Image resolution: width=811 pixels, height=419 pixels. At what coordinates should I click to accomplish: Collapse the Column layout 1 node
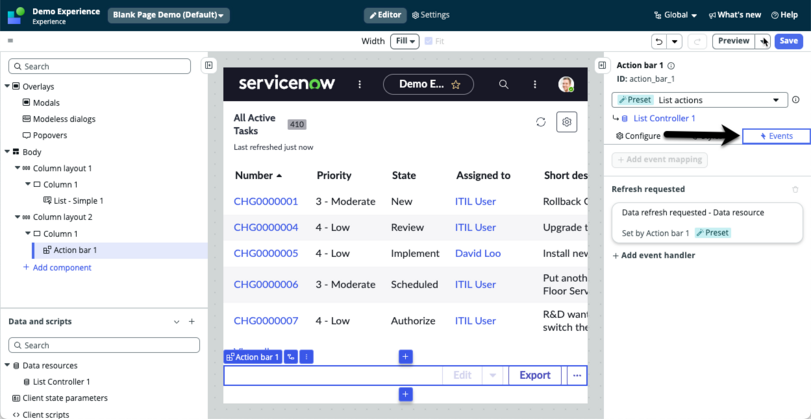[x=18, y=168]
